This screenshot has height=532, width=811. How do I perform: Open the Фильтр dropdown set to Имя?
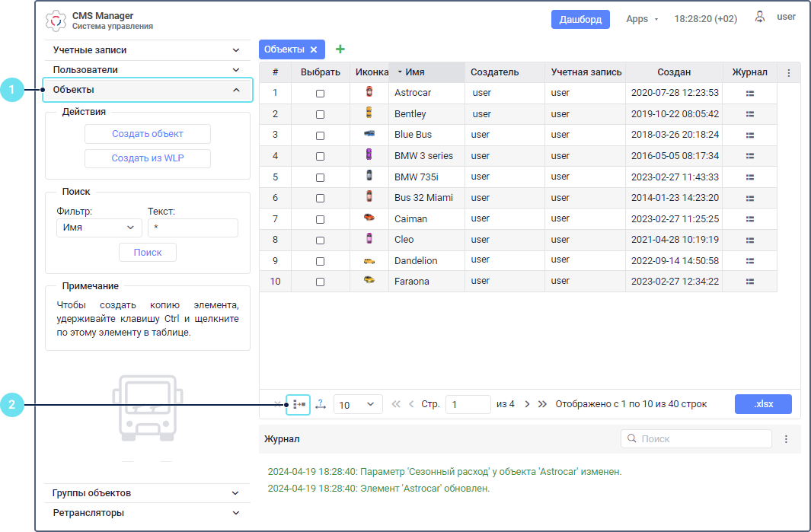coord(99,228)
